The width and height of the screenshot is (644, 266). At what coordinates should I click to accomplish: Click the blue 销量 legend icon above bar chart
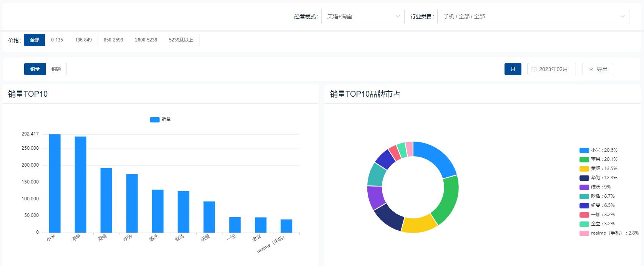(154, 120)
